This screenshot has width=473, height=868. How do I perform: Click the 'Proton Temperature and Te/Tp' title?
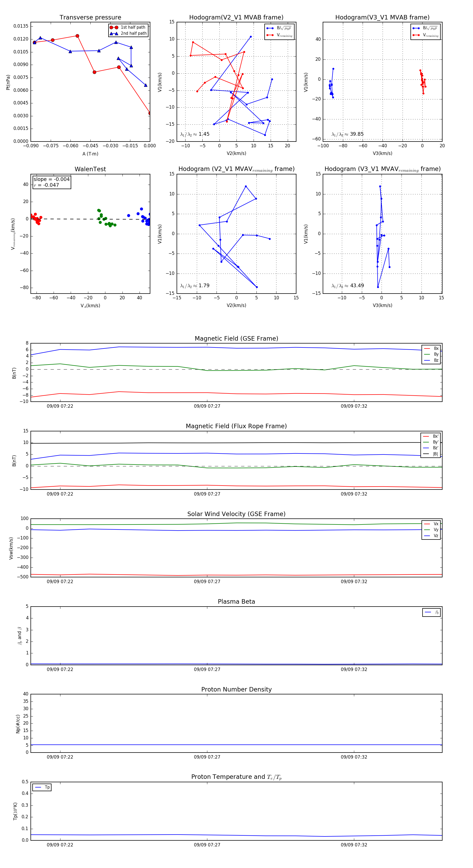tap(236, 777)
